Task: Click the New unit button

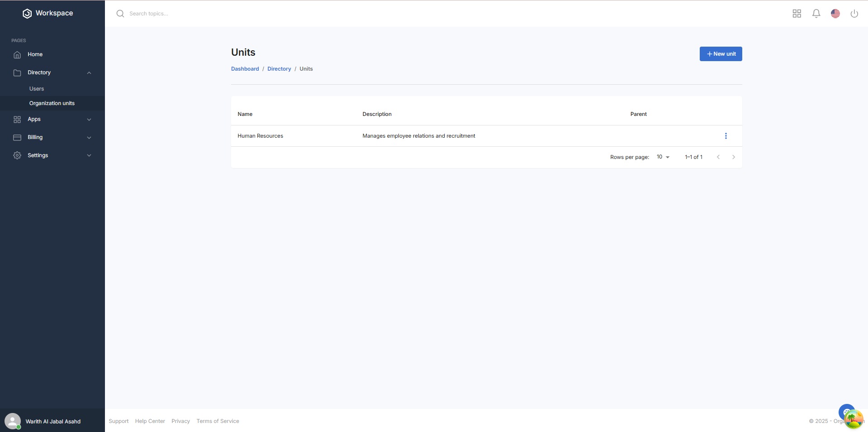Action: click(x=721, y=54)
